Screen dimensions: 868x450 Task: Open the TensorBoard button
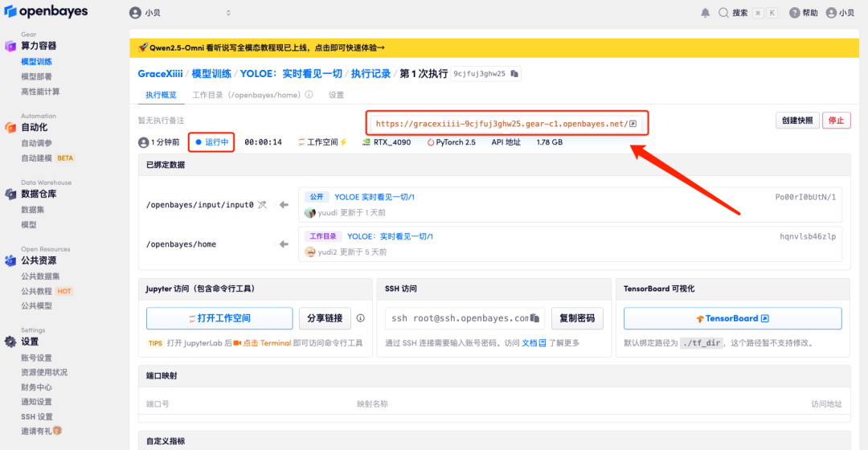pyautogui.click(x=732, y=318)
